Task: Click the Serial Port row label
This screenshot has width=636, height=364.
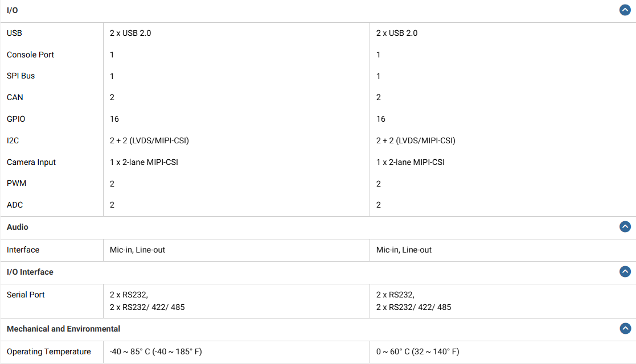Action: [x=26, y=295]
